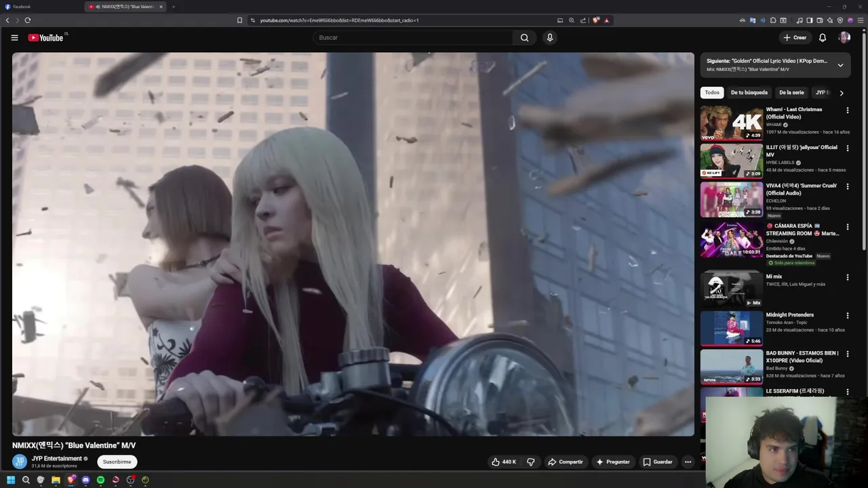This screenshot has width=868, height=488.
Task: Click the Compartir share button
Action: pyautogui.click(x=566, y=462)
